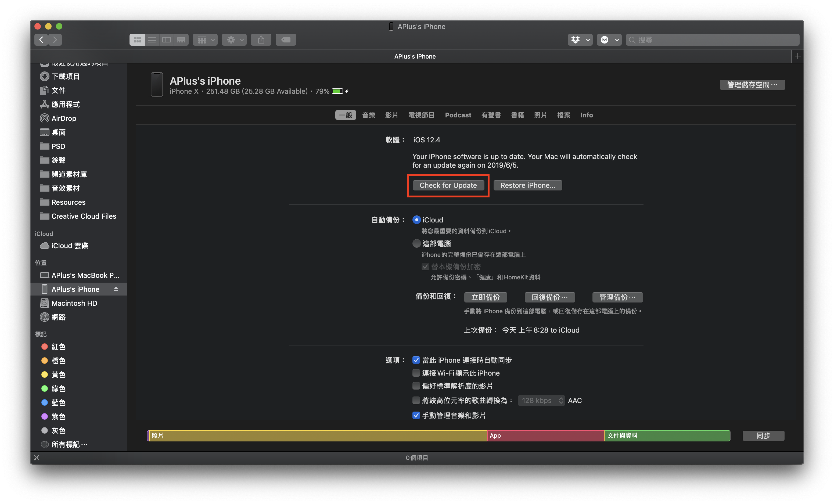Enable 偏好標準解析度的影片 checkbox

(416, 386)
